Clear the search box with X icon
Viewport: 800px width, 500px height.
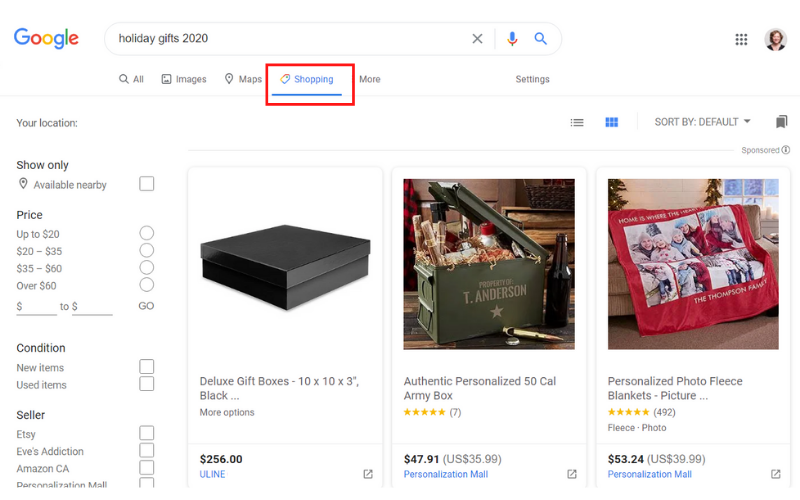[x=477, y=39]
